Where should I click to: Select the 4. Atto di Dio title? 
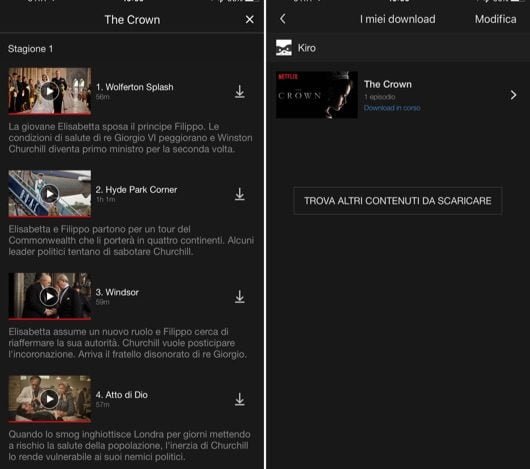coord(122,395)
